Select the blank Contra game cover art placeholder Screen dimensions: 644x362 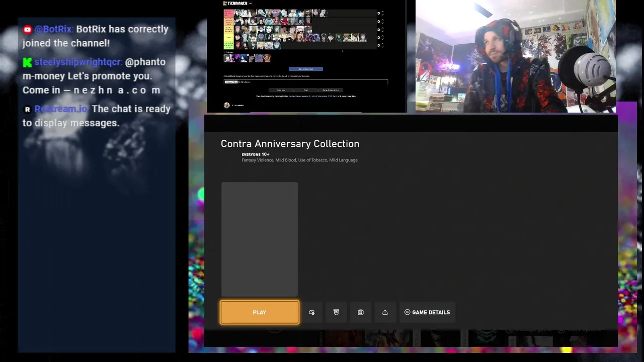point(260,239)
